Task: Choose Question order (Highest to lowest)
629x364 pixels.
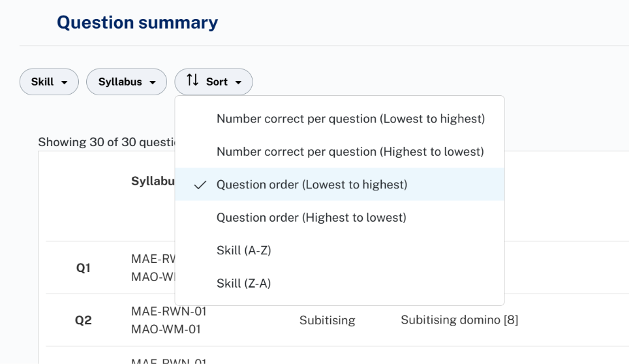Action: click(339, 217)
